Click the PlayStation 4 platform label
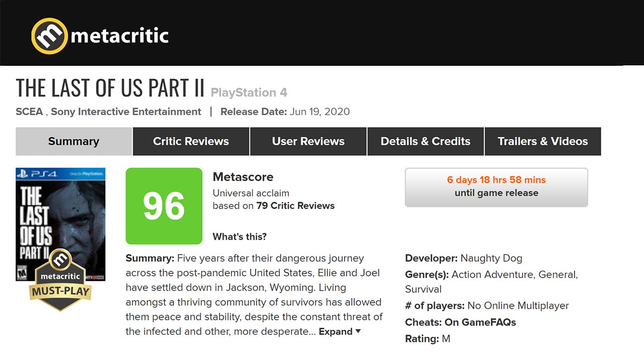 click(x=249, y=93)
